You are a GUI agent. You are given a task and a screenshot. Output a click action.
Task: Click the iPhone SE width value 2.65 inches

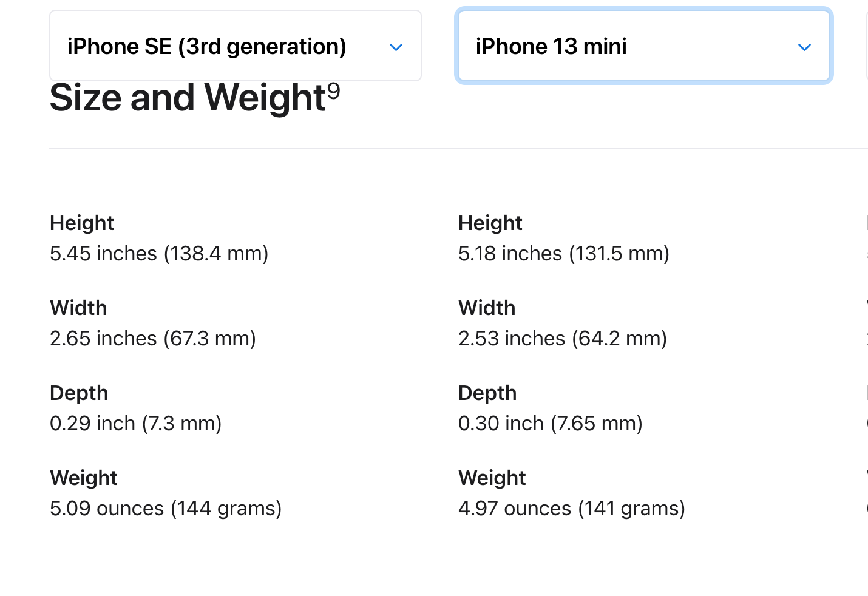click(x=153, y=338)
